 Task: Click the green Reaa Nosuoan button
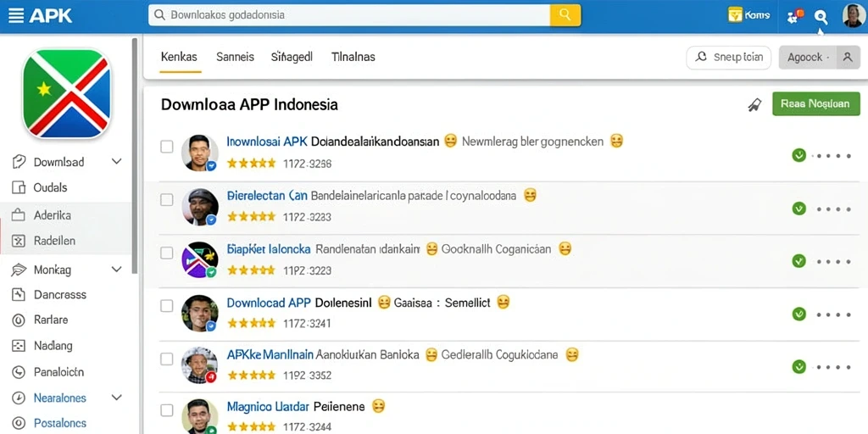pyautogui.click(x=816, y=103)
